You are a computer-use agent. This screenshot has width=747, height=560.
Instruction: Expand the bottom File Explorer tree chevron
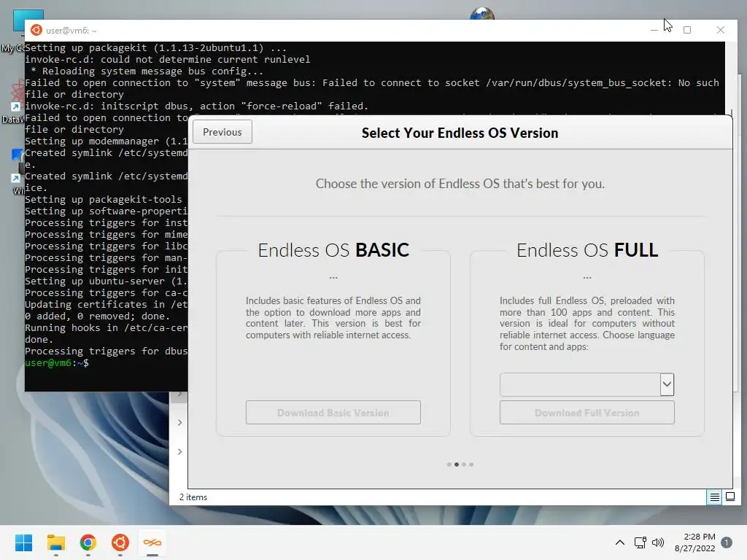pyautogui.click(x=180, y=451)
